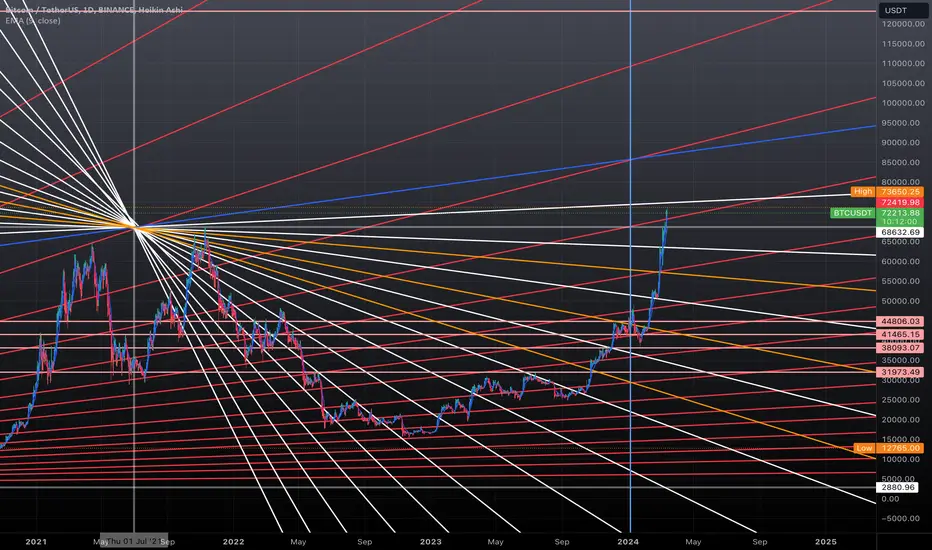Click the High price label 73650.25
The image size is (932, 550).
coord(900,191)
